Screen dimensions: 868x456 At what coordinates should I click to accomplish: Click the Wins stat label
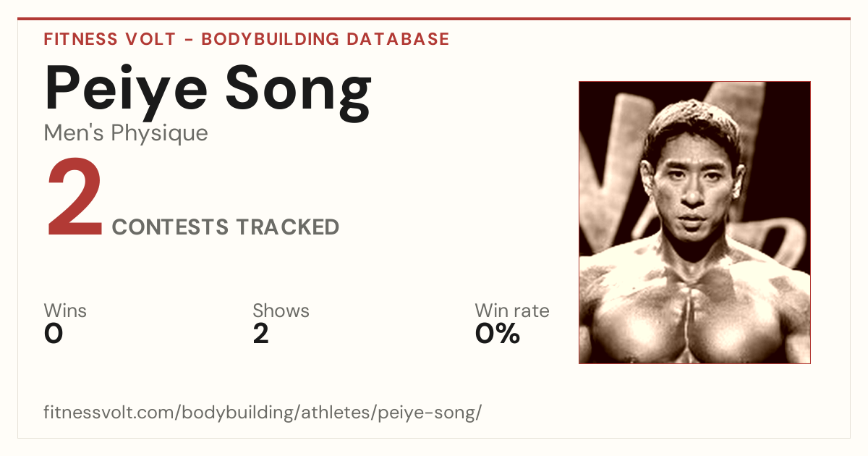65,311
